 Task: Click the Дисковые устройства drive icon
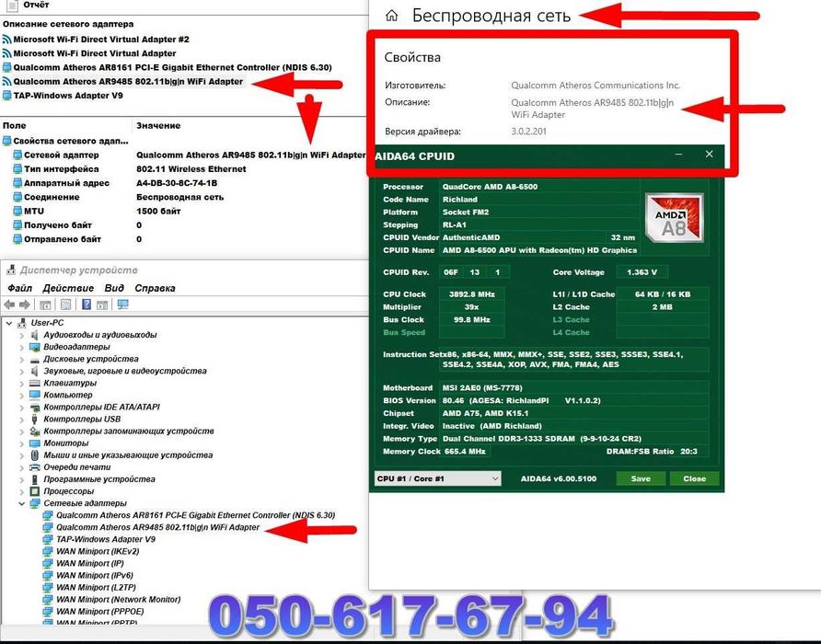(x=35, y=360)
